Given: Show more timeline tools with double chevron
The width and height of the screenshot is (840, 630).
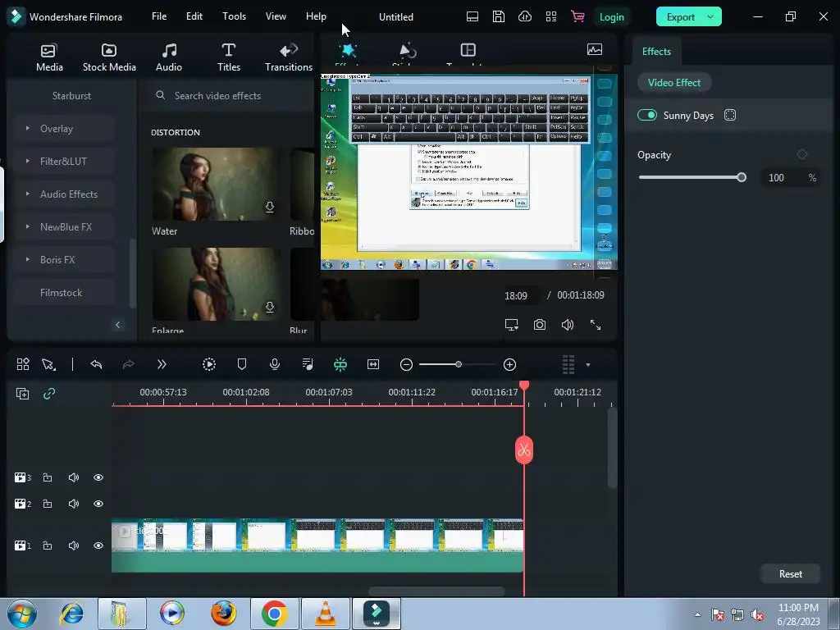Looking at the screenshot, I should point(162,364).
